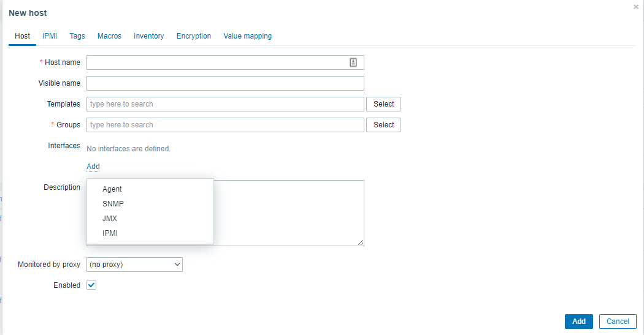Viewport: 644px width, 335px height.
Task: Close the New host dialog with X
Action: (636, 7)
